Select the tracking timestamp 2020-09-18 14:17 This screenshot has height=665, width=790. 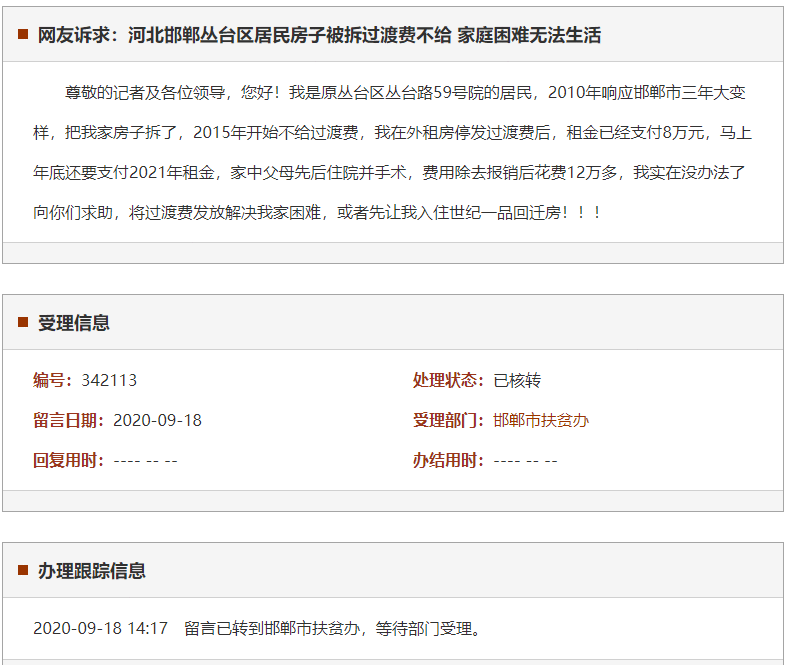[x=100, y=628]
